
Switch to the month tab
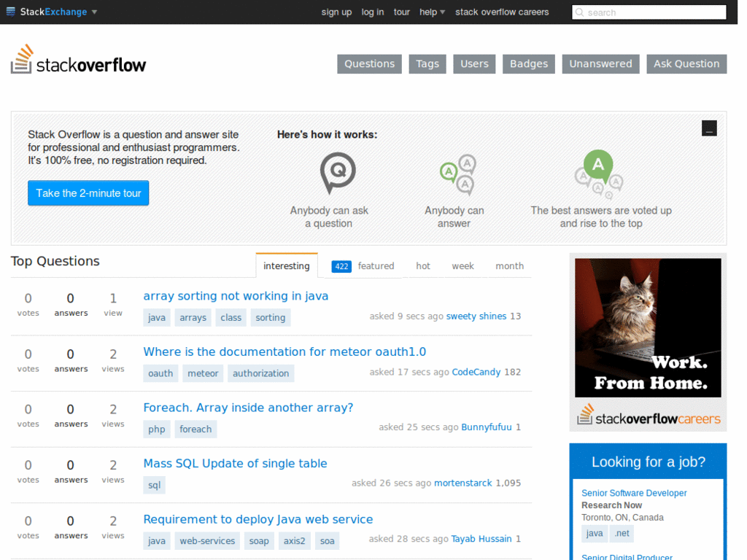pos(509,265)
